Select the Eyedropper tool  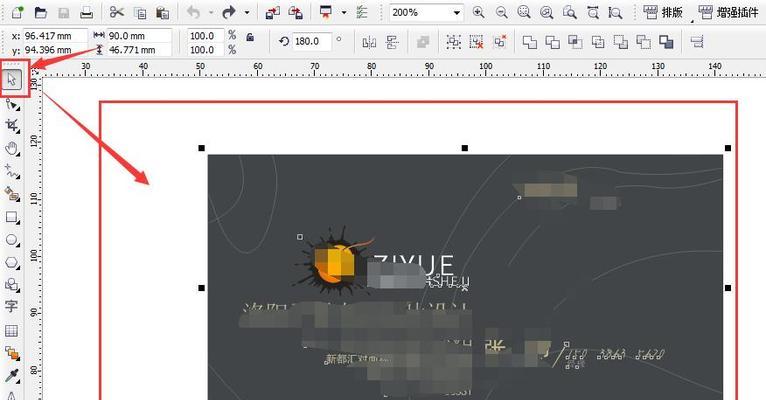point(12,375)
